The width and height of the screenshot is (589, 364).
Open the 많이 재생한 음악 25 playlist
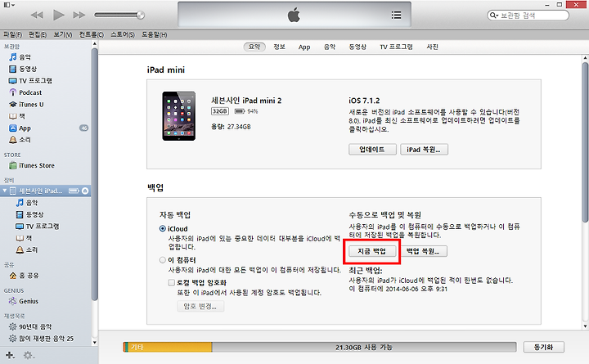(x=46, y=339)
